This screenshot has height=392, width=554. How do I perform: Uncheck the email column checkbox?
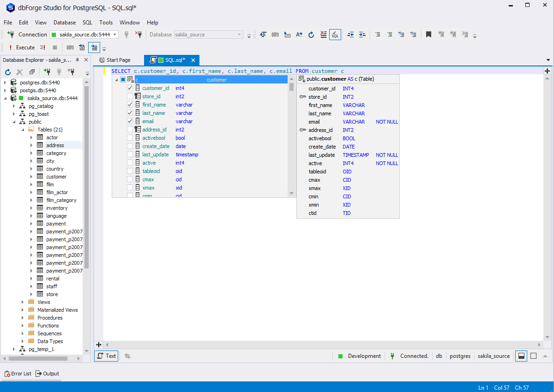point(130,121)
